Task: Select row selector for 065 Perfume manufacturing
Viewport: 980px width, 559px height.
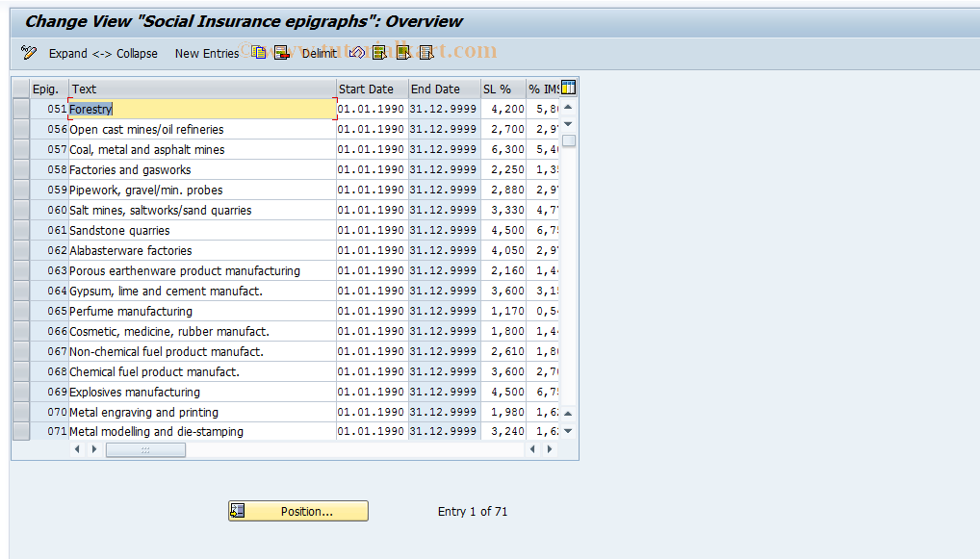Action: (21, 311)
